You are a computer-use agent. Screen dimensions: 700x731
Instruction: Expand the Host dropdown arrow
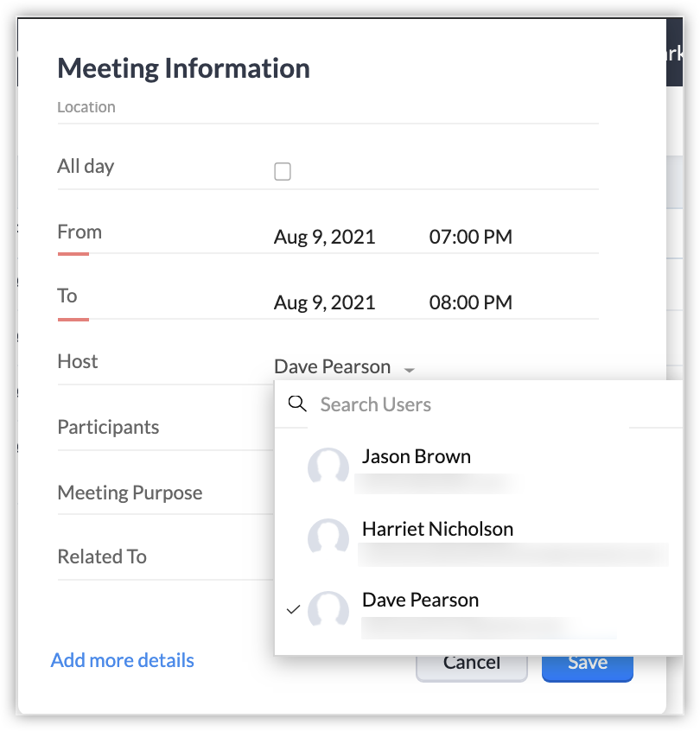(x=409, y=370)
